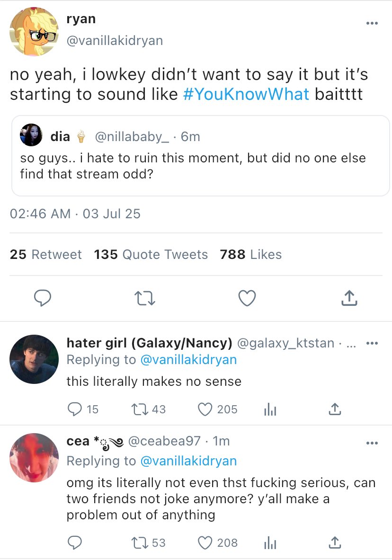This screenshot has width=392, height=560.
Task: Open reply icon on hater girl's tweet
Action: (75, 409)
